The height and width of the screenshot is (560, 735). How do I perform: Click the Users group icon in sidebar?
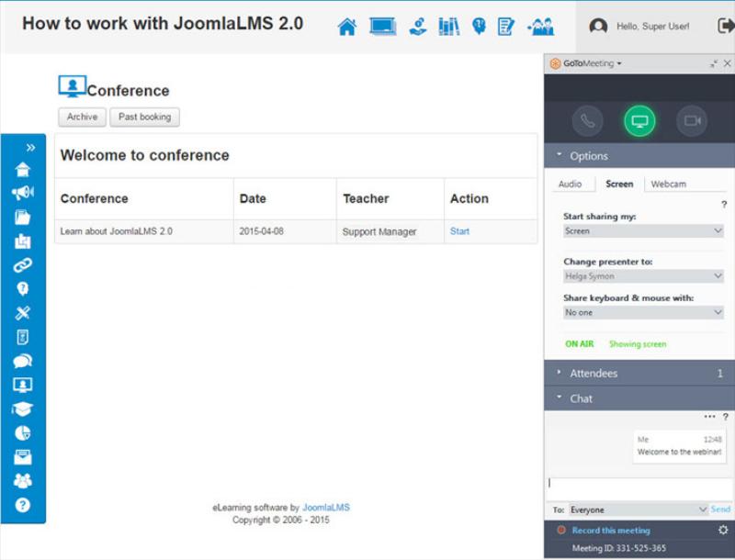[x=22, y=481]
